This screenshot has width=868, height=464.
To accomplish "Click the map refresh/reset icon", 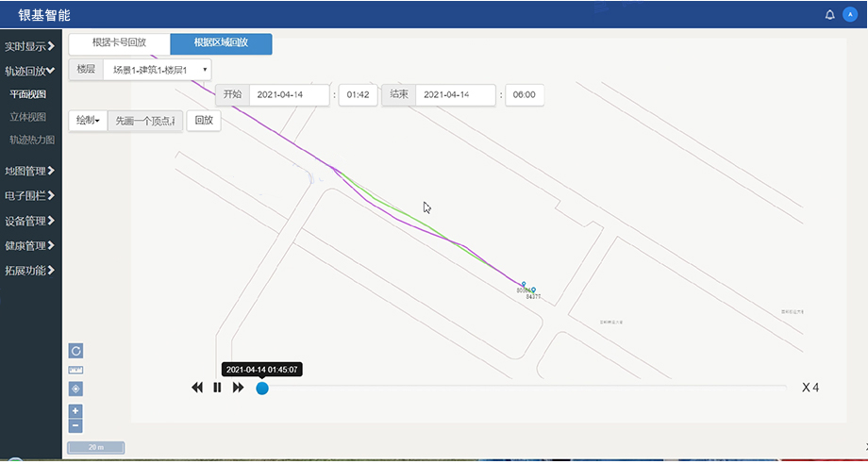I will pyautogui.click(x=76, y=351).
